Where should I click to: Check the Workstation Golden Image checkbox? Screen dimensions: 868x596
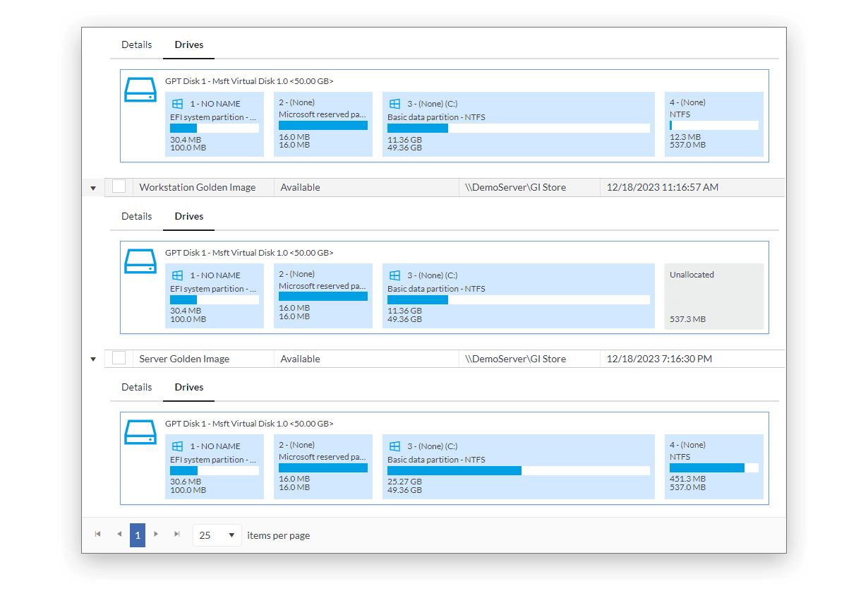pos(119,187)
